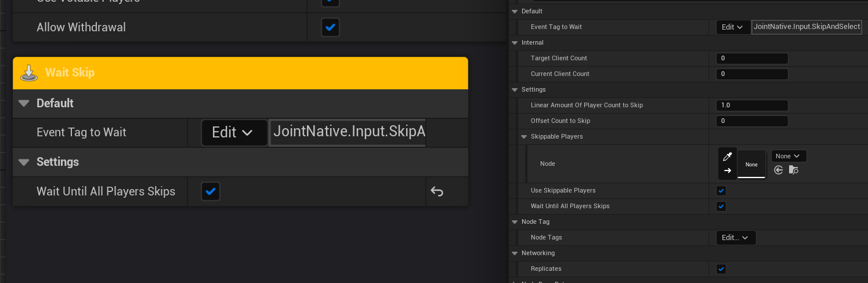This screenshot has height=283, width=868.
Task: Reset Wait Until All Players Skips to default
Action: point(437,191)
